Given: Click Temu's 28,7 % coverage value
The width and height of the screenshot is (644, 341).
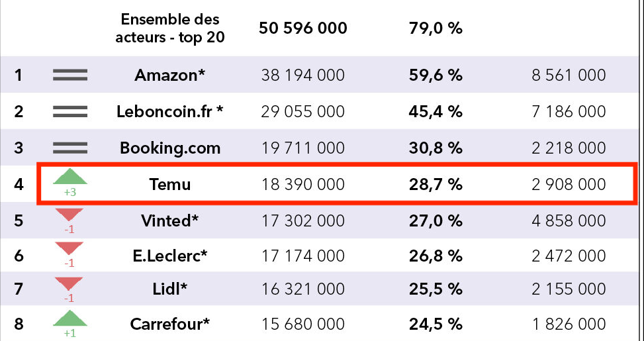Looking at the screenshot, I should [x=436, y=184].
